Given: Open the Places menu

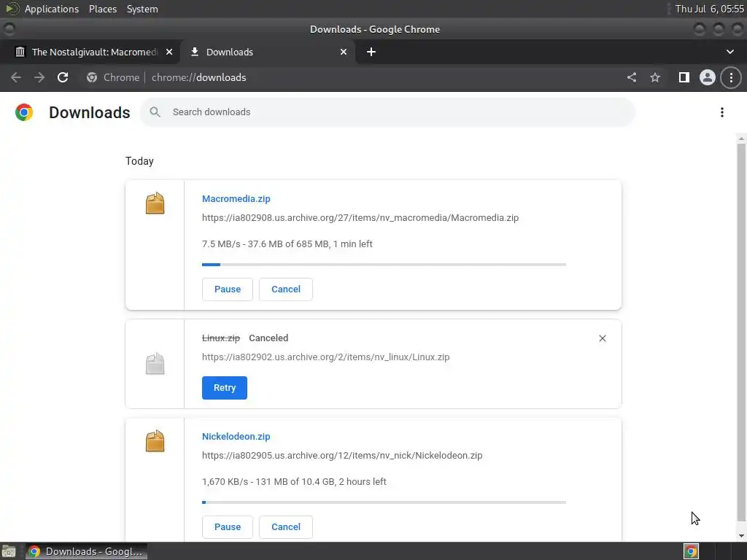Looking at the screenshot, I should point(103,9).
